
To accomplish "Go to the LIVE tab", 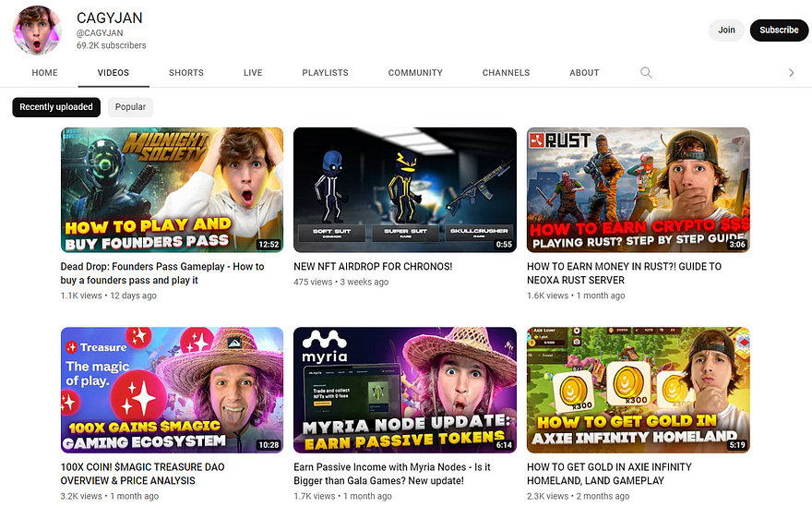I will [x=253, y=73].
